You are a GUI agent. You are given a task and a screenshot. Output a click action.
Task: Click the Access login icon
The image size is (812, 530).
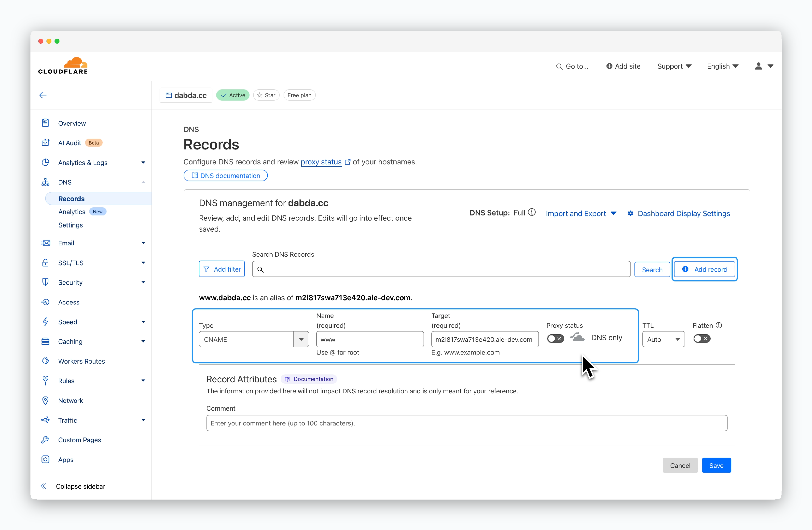45,302
